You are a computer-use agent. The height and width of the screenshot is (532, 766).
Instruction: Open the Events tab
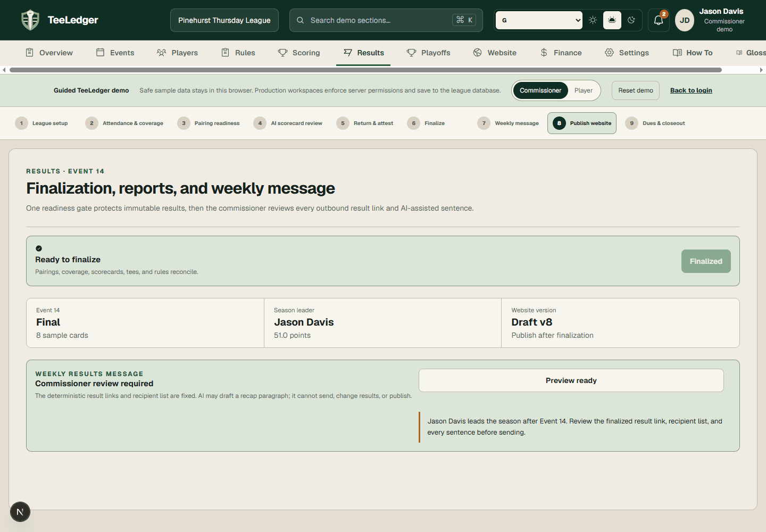(x=115, y=53)
